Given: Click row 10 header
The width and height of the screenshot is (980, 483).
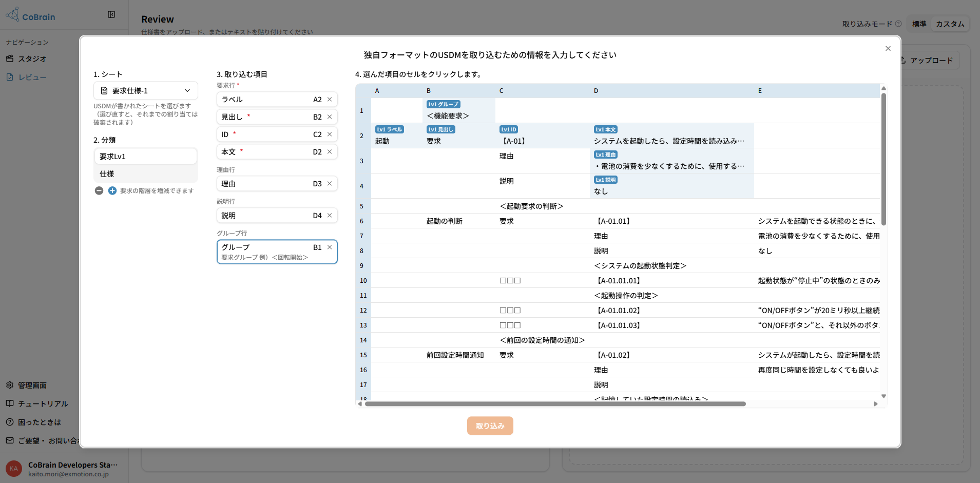Looking at the screenshot, I should (x=363, y=281).
